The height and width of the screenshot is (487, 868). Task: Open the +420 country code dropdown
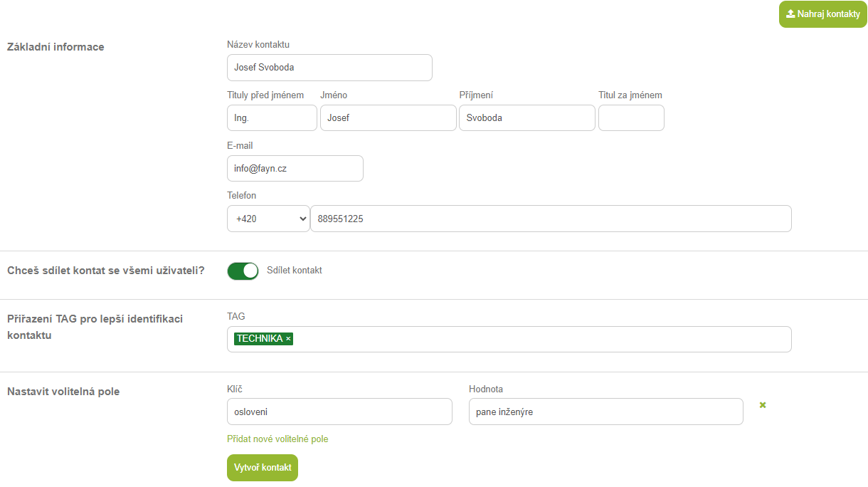click(x=268, y=219)
